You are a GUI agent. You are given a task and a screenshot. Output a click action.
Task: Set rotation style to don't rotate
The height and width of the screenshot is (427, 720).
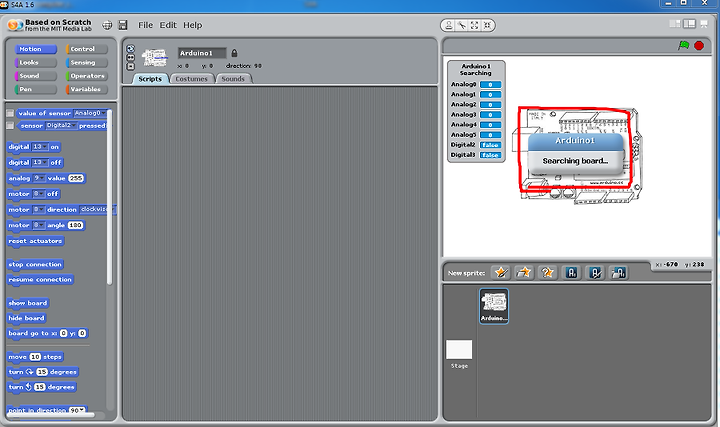click(130, 66)
